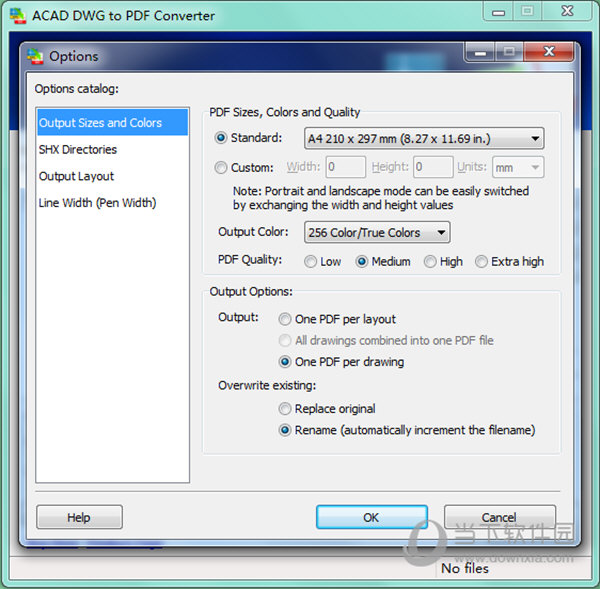Set PDF Quality to Medium
600x589 pixels.
362,262
